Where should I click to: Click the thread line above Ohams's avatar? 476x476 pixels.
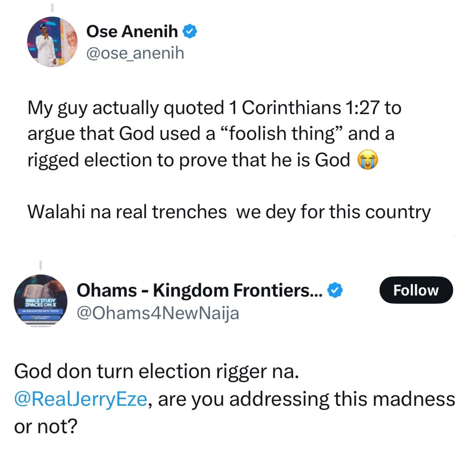[x=40, y=265]
